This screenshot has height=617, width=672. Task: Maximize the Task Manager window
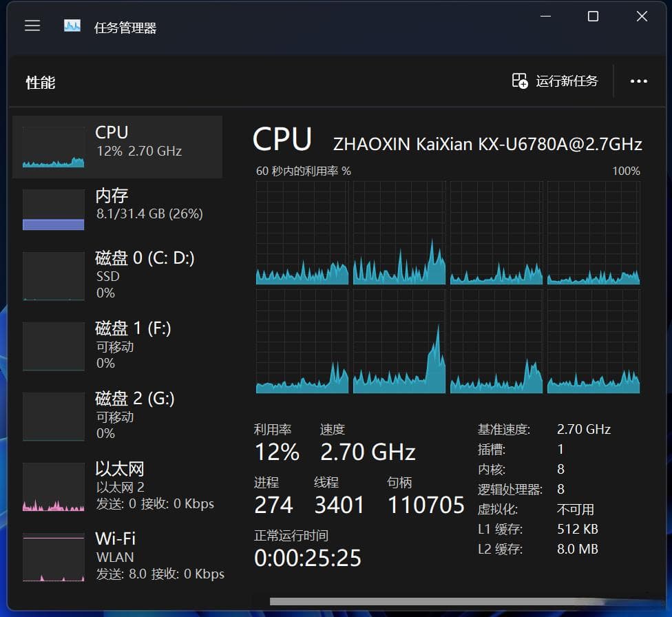(x=593, y=17)
